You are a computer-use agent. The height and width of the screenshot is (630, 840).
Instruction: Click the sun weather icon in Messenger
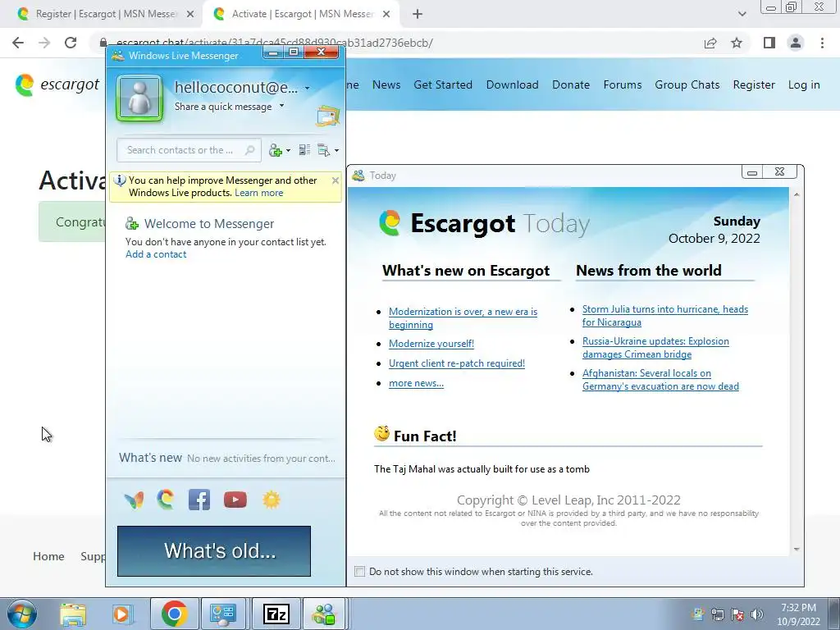coord(271,500)
